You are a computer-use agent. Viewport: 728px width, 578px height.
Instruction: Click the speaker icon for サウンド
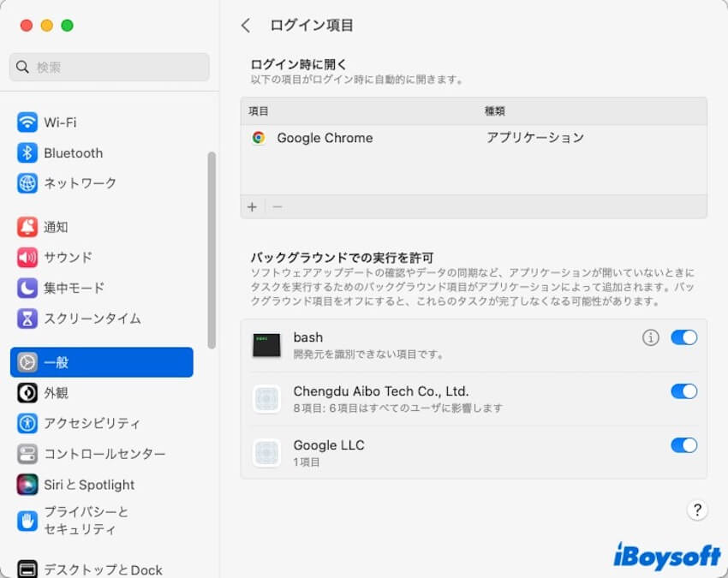(x=27, y=257)
